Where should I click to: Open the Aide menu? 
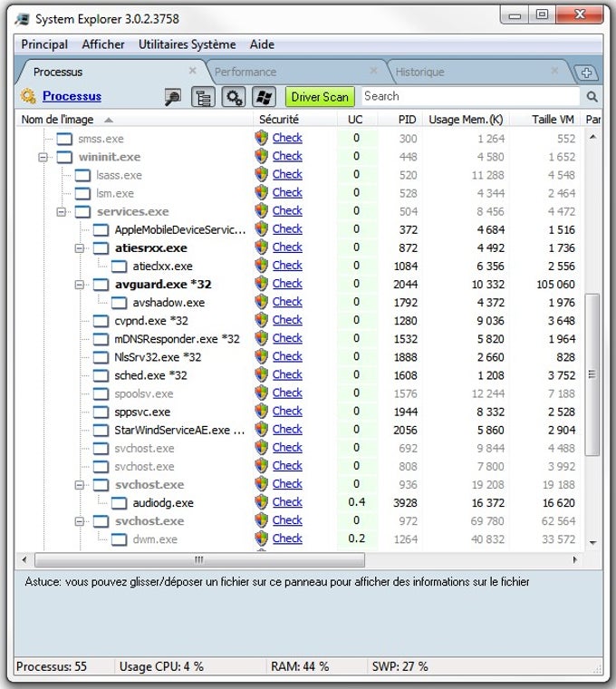[x=262, y=44]
